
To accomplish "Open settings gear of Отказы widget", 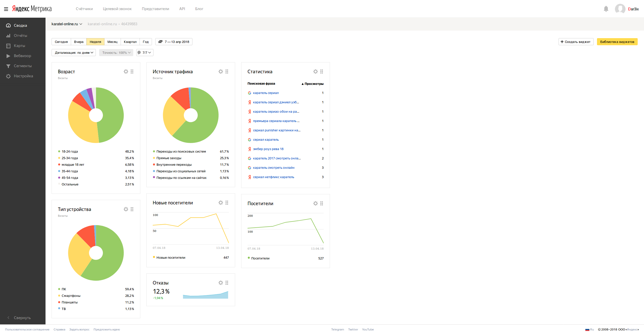I will point(220,283).
